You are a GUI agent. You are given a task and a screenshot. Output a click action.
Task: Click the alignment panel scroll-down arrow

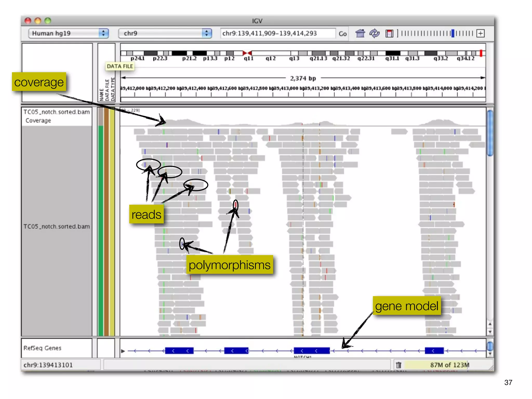pos(490,332)
